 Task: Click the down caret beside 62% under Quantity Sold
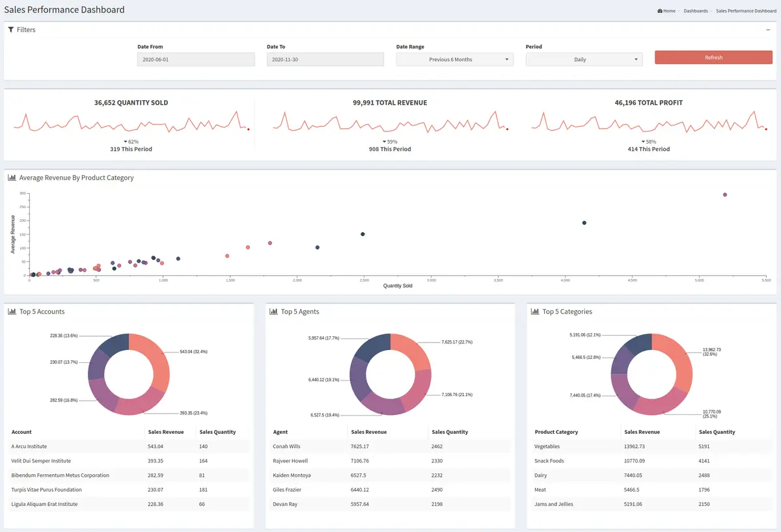pyautogui.click(x=125, y=142)
